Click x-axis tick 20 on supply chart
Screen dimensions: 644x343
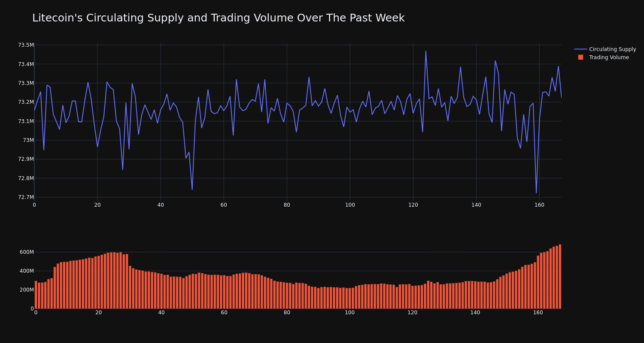[x=97, y=205]
